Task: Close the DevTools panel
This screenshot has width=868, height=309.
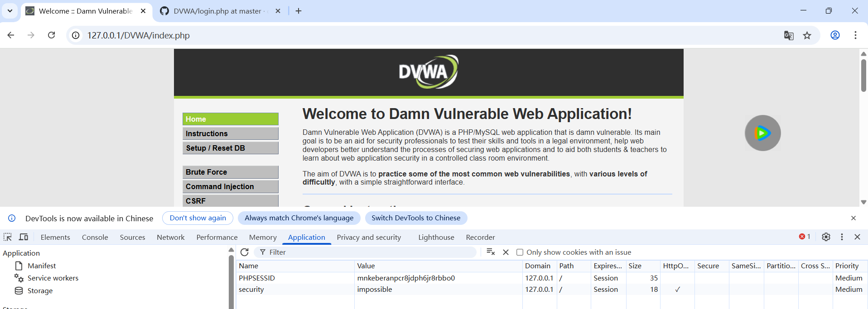Action: [x=857, y=237]
